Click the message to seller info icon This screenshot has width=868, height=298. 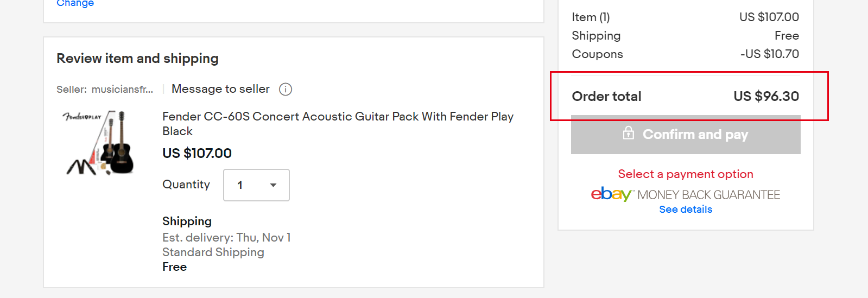(x=286, y=89)
